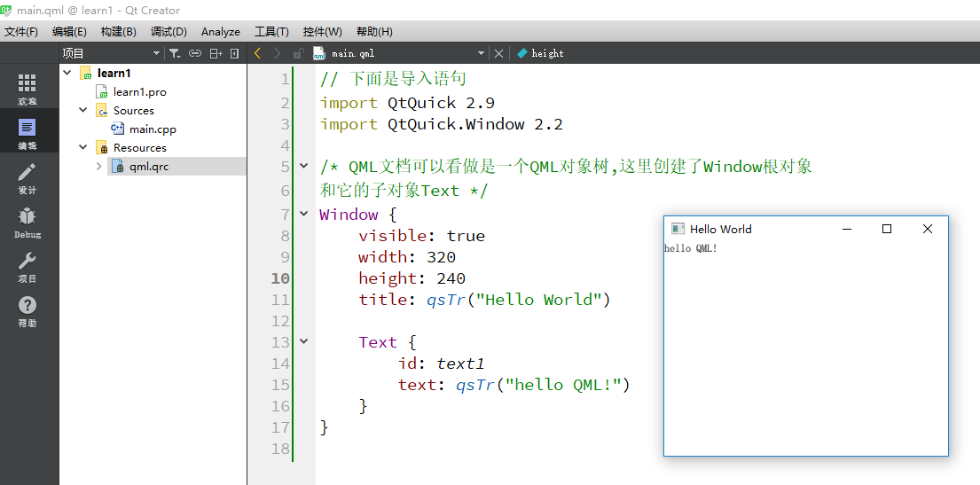The height and width of the screenshot is (485, 980).
Task: Click the main.qml file icon in editor bar
Action: point(318,54)
